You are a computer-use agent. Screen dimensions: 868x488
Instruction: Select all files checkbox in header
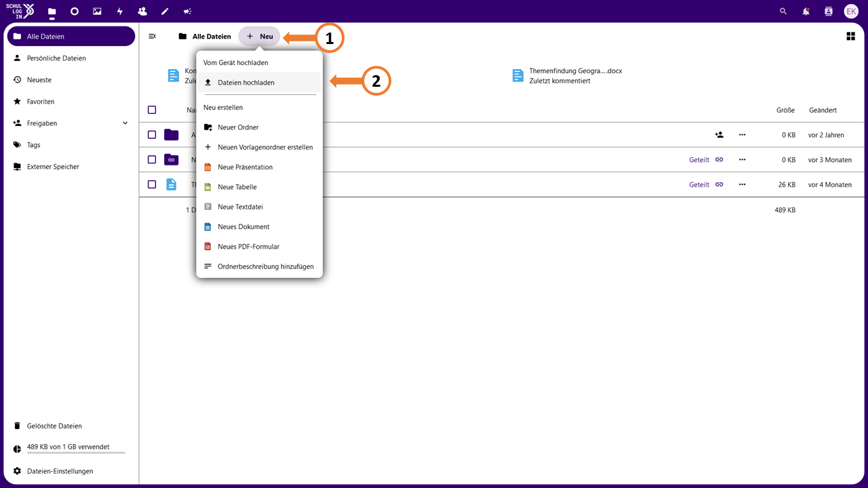coord(152,110)
